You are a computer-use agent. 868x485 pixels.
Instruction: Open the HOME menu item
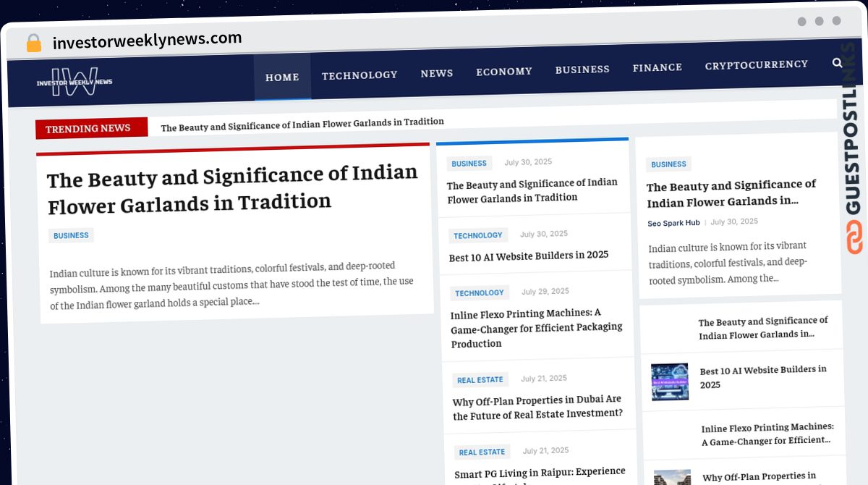click(282, 77)
